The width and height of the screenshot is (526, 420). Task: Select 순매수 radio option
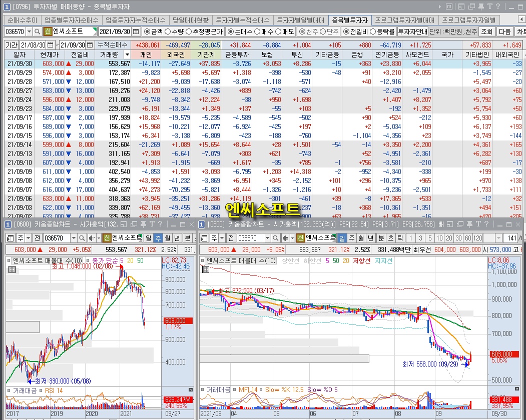[240, 31]
